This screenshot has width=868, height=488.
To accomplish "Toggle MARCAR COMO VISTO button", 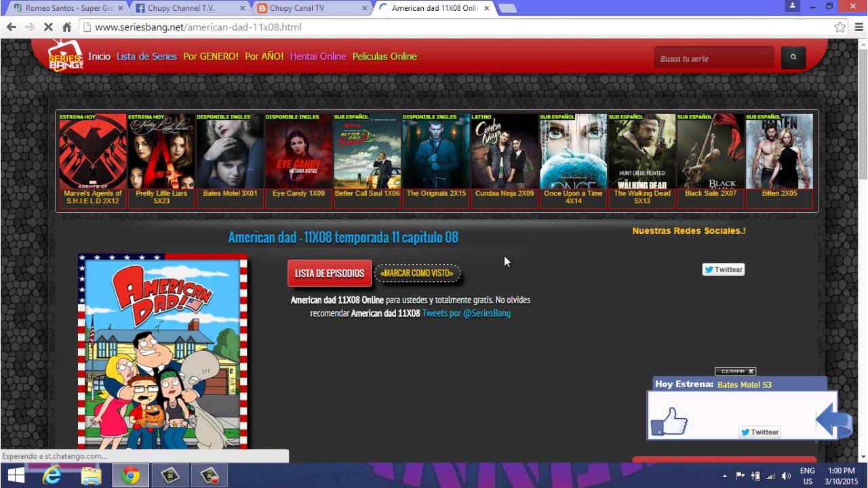I will (x=417, y=273).
